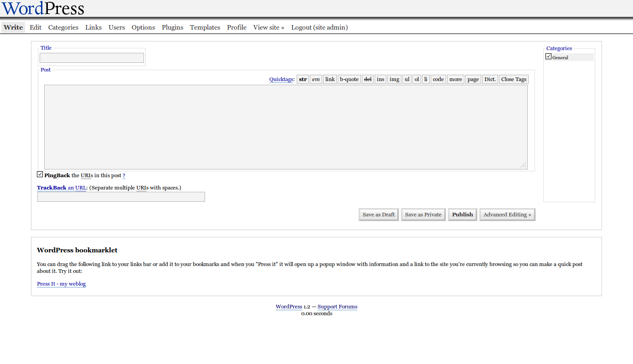Screen dimensions: 633x364
Task: Click the Save as Private button
Action: (x=423, y=215)
